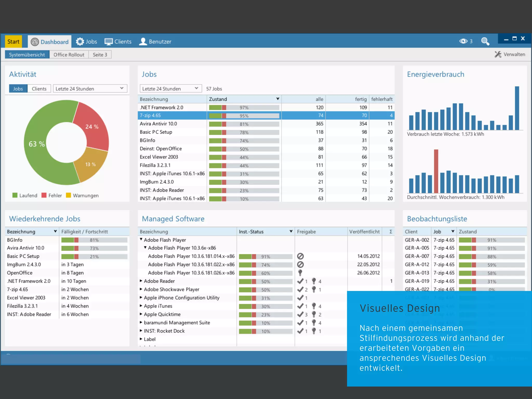Click the Dashboard gauge icon
532x399 pixels.
coord(35,42)
